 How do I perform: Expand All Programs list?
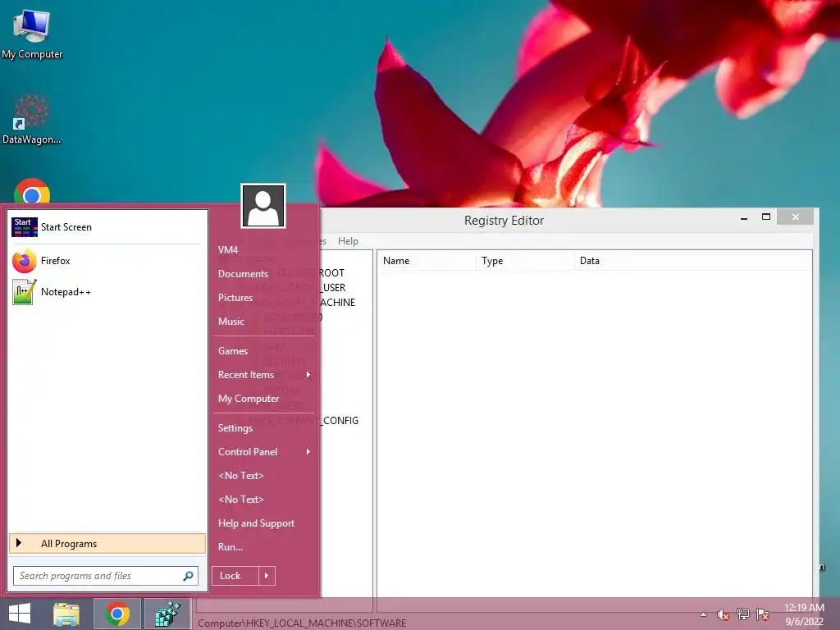107,544
